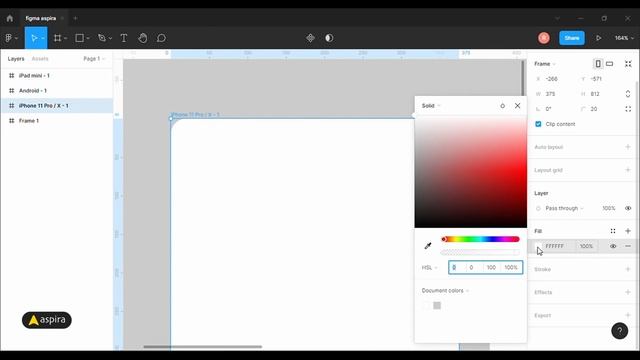This screenshot has height=360, width=640.
Task: Add a Stroke with plus
Action: tap(628, 269)
